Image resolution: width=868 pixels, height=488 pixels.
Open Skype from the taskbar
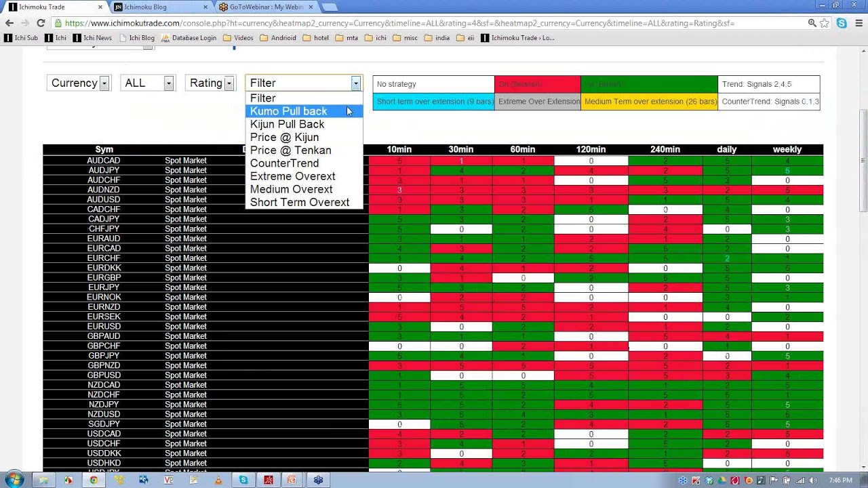(243, 480)
